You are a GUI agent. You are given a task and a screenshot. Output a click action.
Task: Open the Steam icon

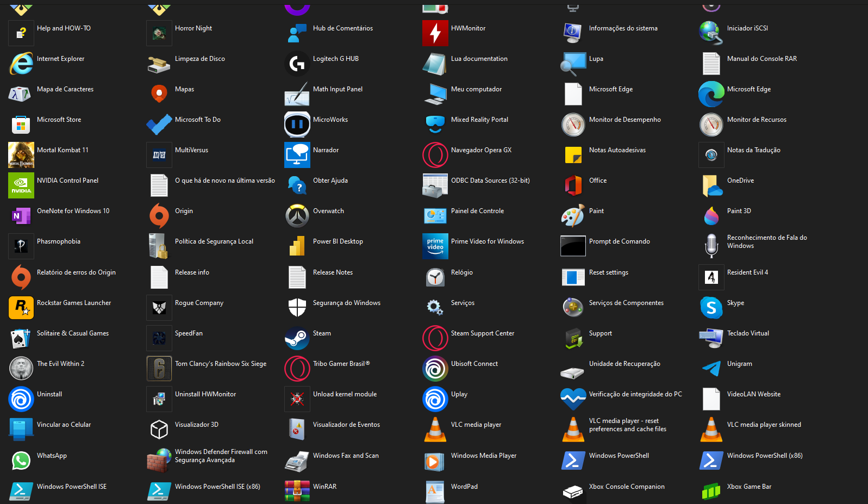(297, 338)
